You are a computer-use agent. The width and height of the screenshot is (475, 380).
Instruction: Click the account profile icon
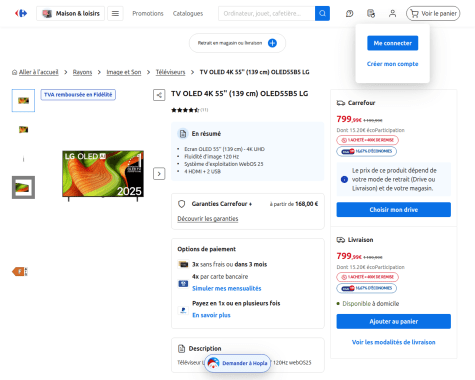pyautogui.click(x=392, y=13)
